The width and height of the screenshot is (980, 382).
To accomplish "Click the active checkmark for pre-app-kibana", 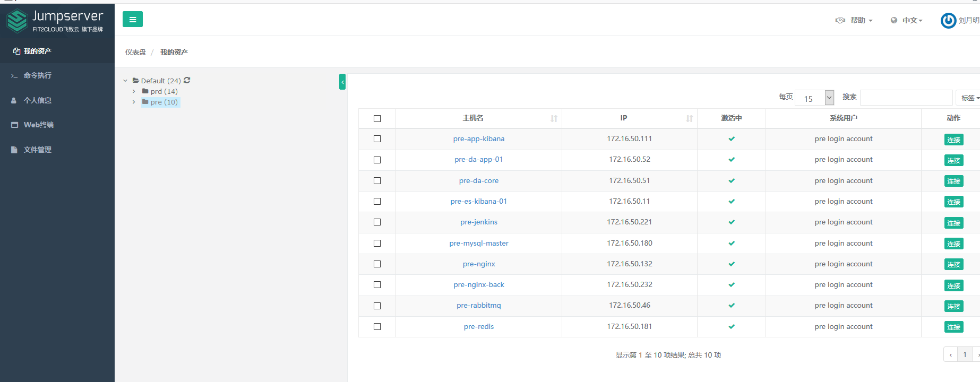I will click(732, 139).
